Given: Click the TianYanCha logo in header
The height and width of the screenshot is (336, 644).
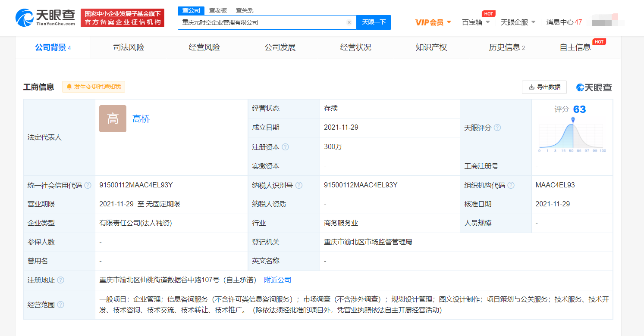Looking at the screenshot, I should pos(46,18).
